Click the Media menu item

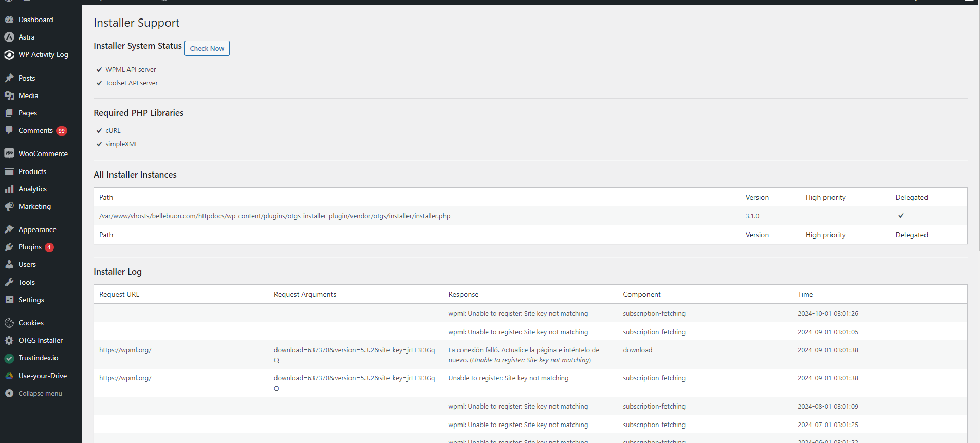[28, 95]
